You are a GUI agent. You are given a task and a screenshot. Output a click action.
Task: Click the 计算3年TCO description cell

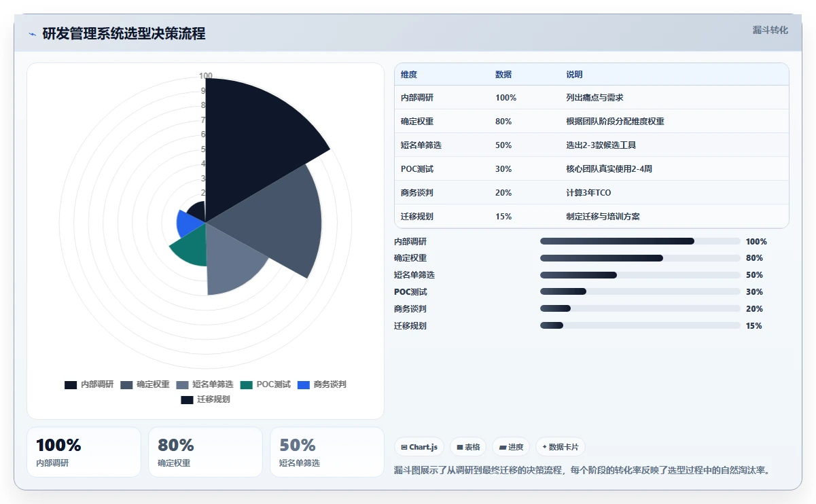click(588, 193)
